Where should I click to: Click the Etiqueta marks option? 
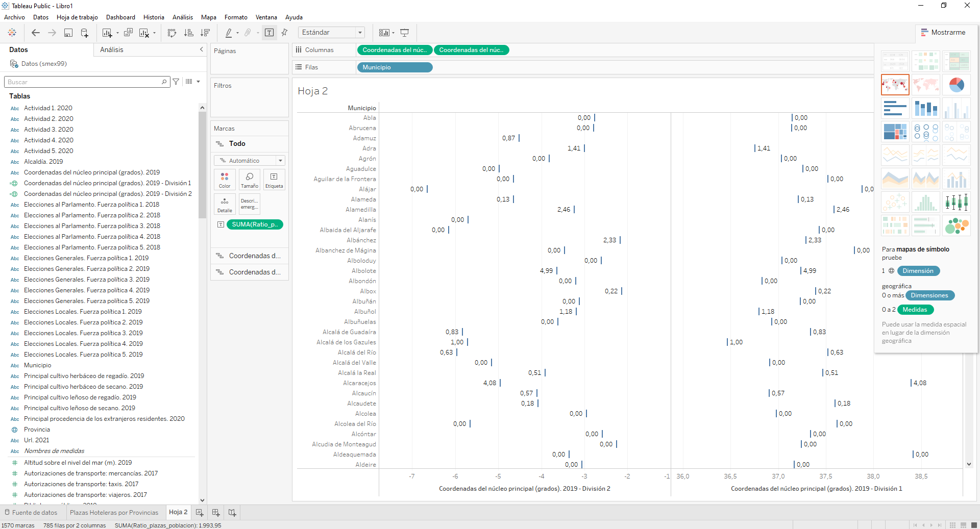click(x=274, y=180)
